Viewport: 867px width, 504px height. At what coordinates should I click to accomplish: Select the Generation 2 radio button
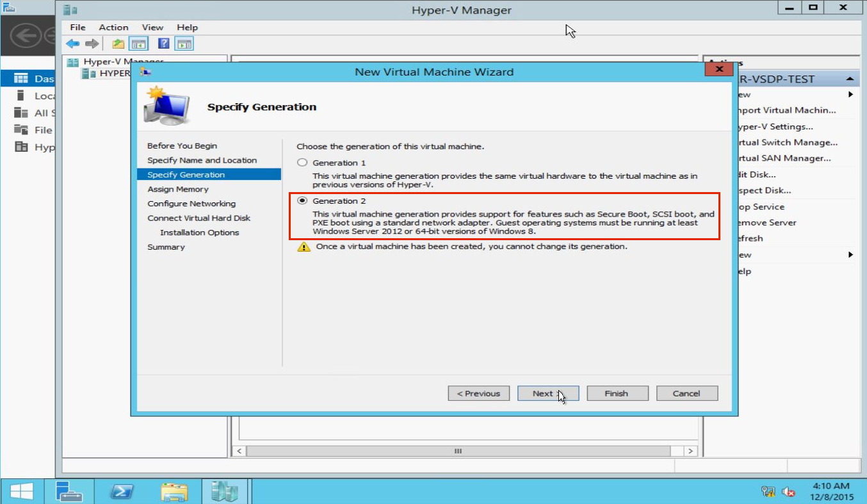(x=302, y=200)
